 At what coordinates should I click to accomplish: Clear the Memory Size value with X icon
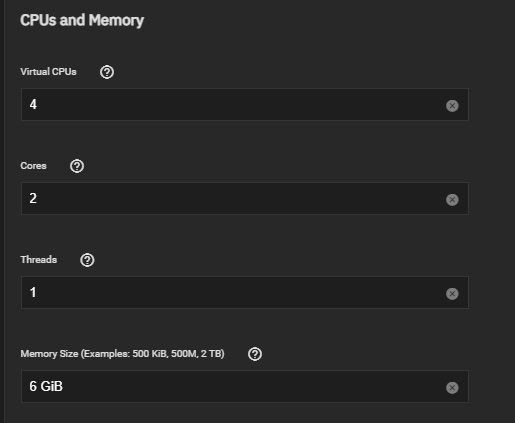(452, 388)
